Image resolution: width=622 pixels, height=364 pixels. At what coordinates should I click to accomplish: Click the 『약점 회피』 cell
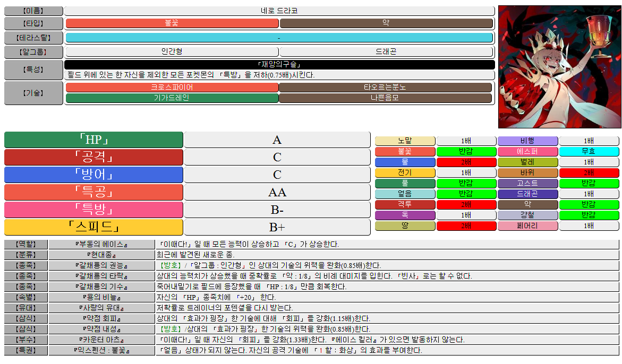[x=101, y=318]
